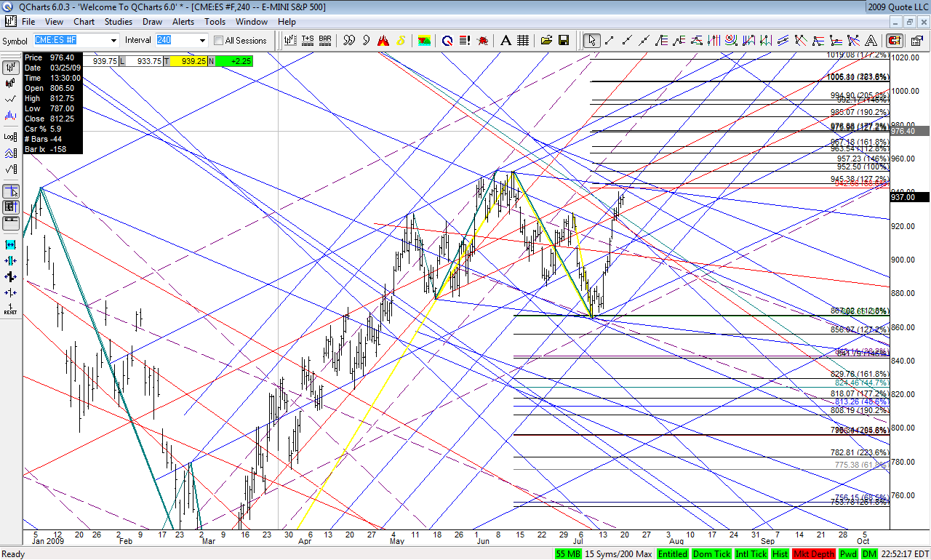This screenshot has height=560, width=931.
Task: Select the rainbow color map toolbar icon
Action: click(424, 41)
